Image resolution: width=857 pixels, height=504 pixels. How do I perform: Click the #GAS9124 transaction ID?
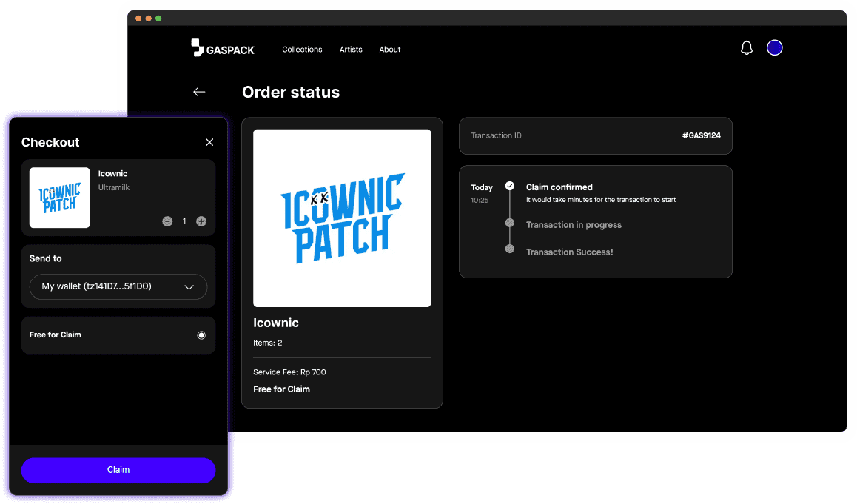pos(701,135)
